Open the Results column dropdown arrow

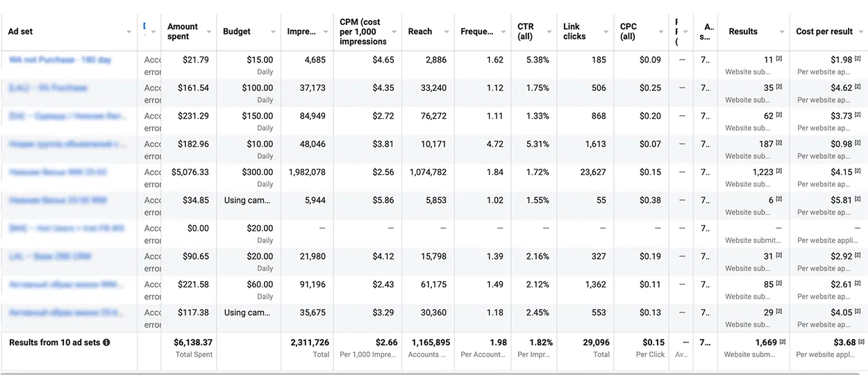pyautogui.click(x=782, y=32)
